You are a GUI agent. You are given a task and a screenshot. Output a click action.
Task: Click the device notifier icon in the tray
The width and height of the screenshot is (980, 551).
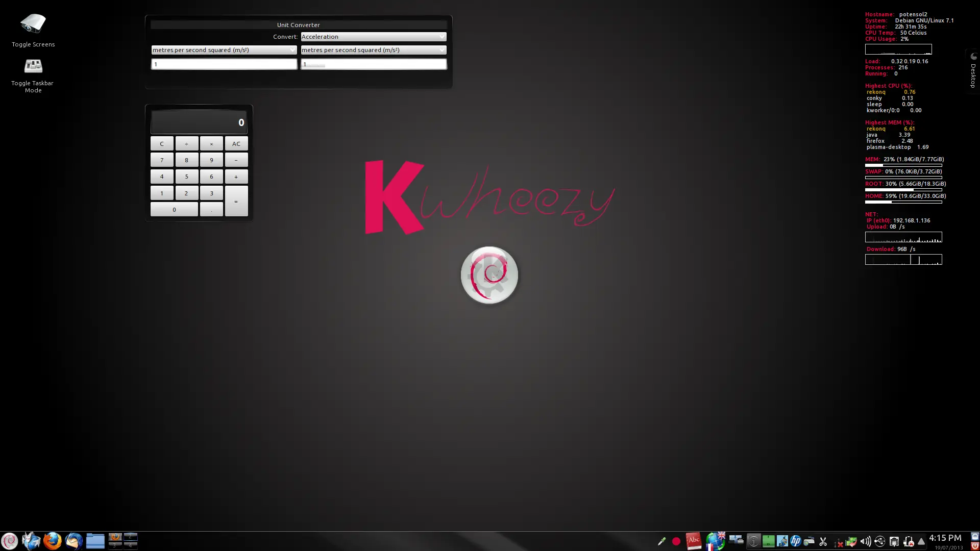pos(736,540)
